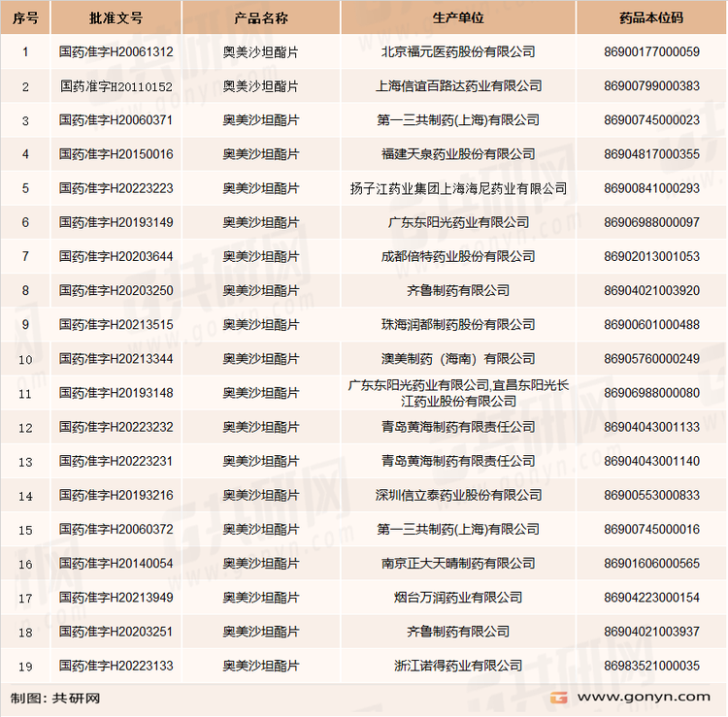Screen dimensions: 728x717
Task: Click manufacturer 浙江诺得药业有限公司
Action: point(458,666)
